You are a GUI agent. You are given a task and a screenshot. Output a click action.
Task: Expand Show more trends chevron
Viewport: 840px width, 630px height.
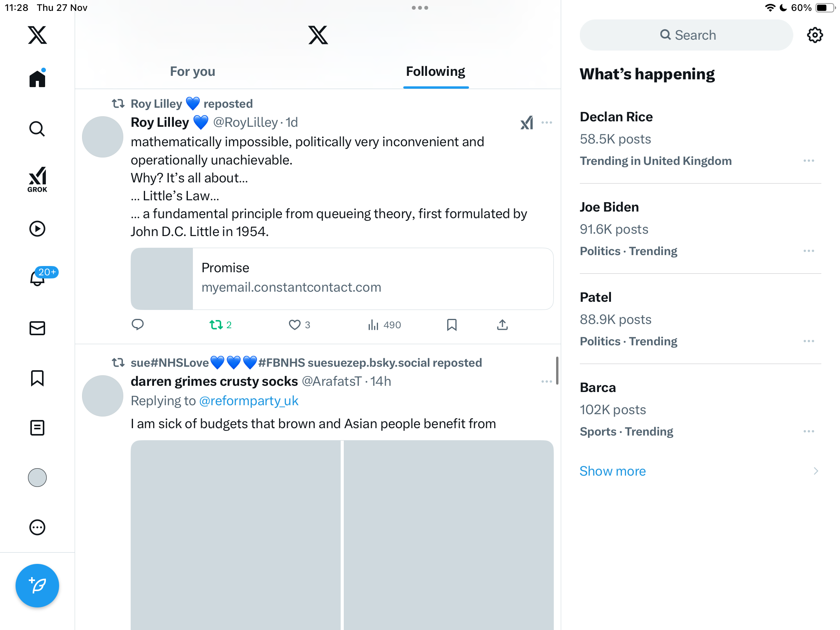point(815,471)
